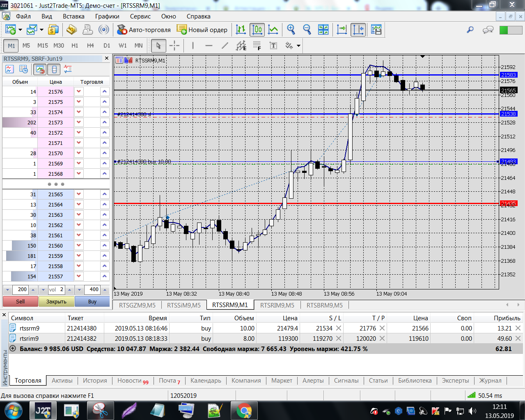Open the graphic objects dropdown arrow
Image resolution: width=525 pixels, height=420 pixels.
click(x=298, y=46)
